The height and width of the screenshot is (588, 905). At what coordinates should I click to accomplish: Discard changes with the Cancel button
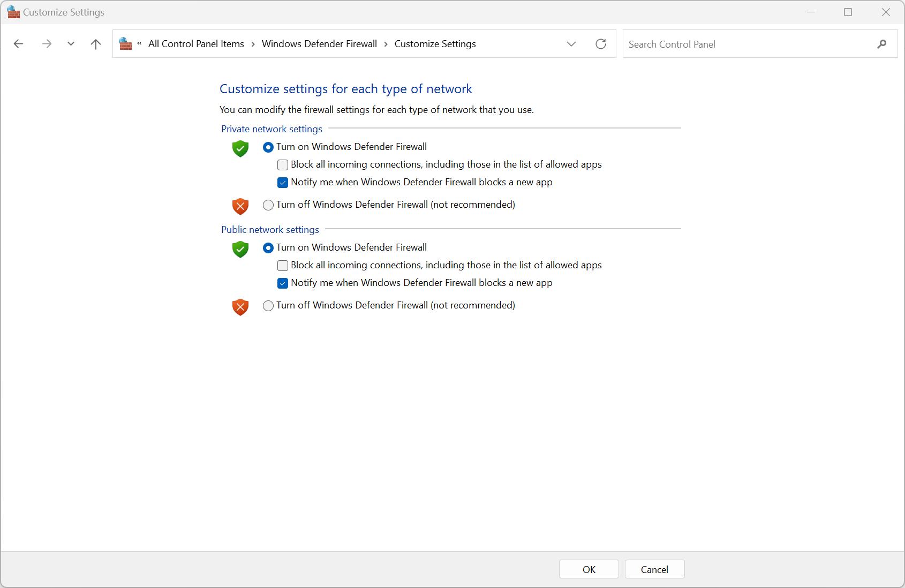pos(654,569)
